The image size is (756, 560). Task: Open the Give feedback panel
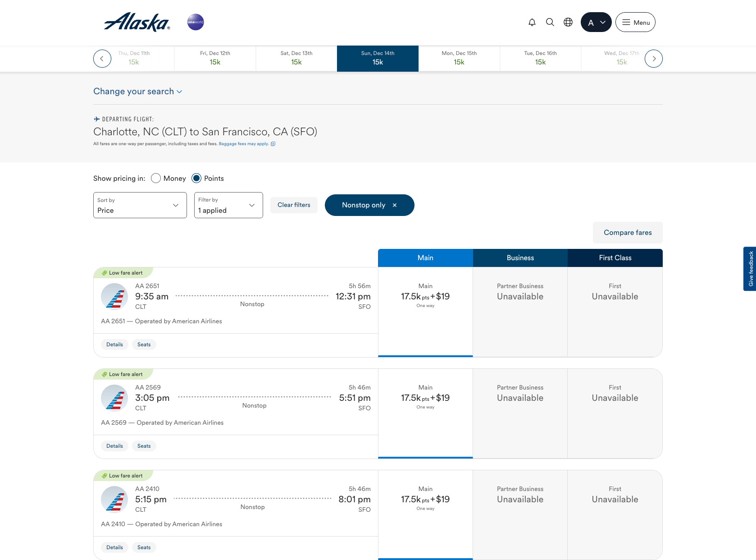pyautogui.click(x=750, y=269)
